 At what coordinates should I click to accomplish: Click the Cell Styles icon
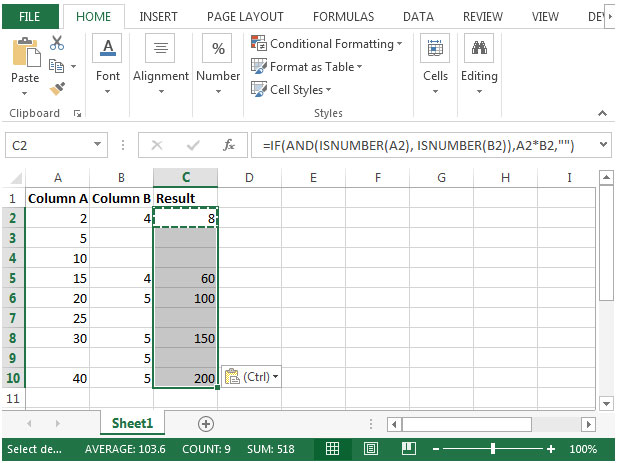tap(259, 89)
